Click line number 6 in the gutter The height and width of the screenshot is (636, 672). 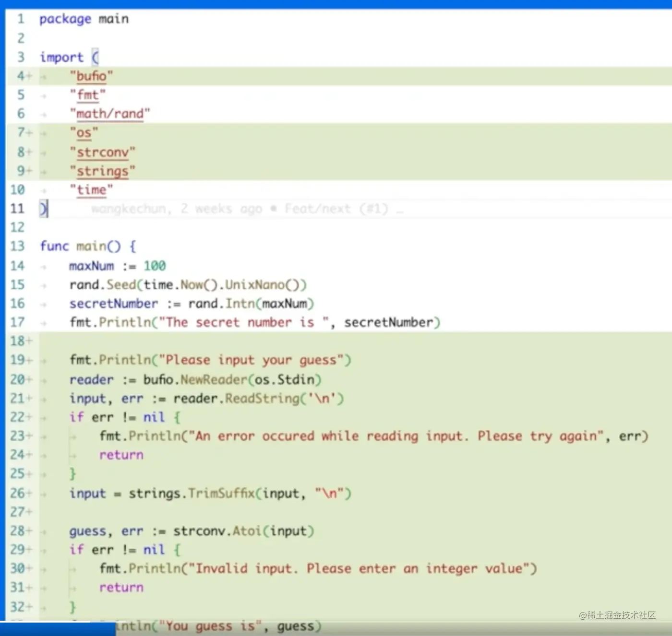point(21,114)
